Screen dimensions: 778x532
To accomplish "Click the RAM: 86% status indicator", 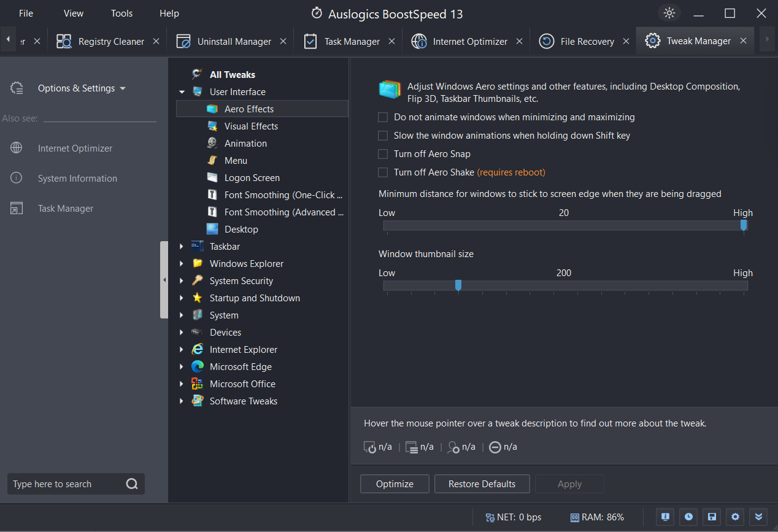I will coord(597,517).
